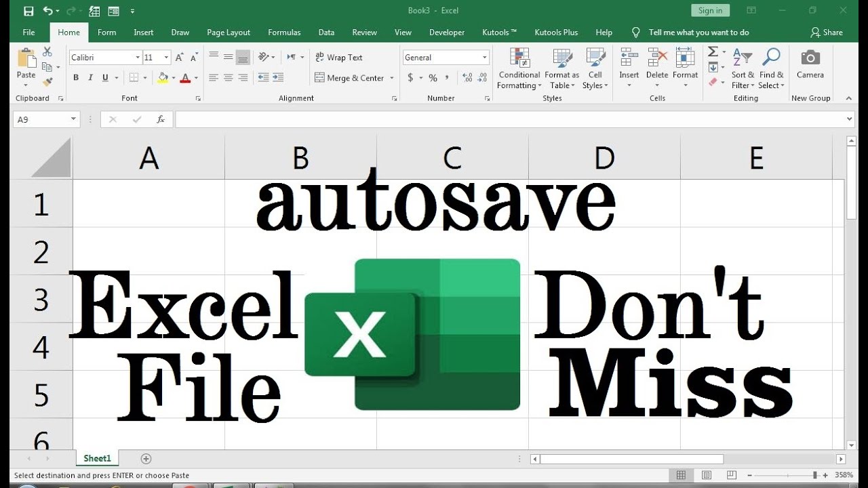Toggle Italic formatting

tap(91, 78)
